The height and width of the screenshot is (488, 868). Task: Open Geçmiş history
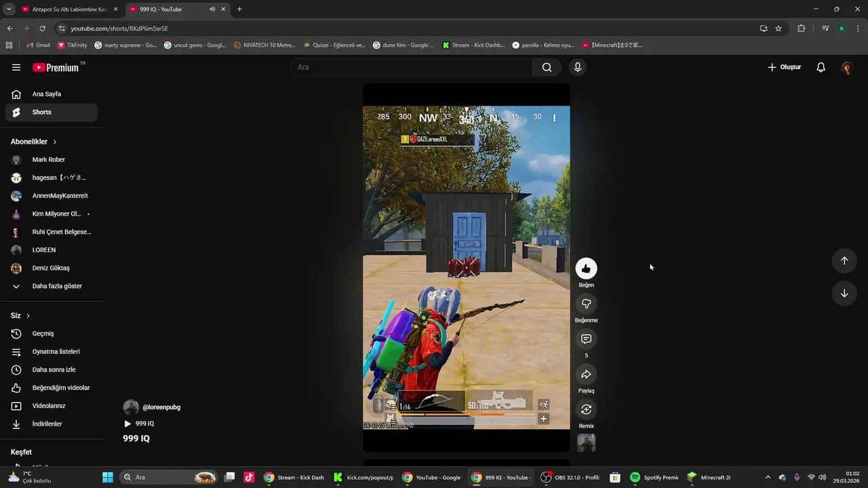click(x=52, y=333)
